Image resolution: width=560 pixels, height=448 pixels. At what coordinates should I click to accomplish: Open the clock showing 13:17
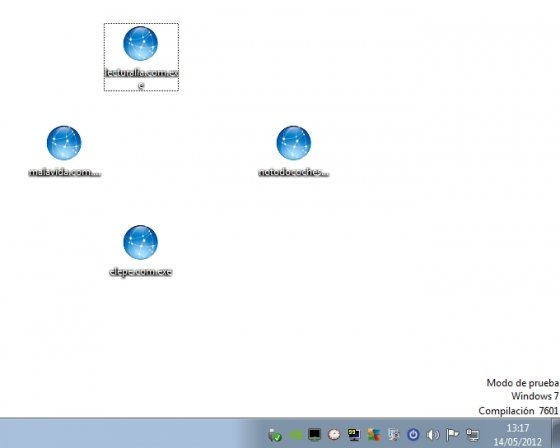tap(518, 434)
